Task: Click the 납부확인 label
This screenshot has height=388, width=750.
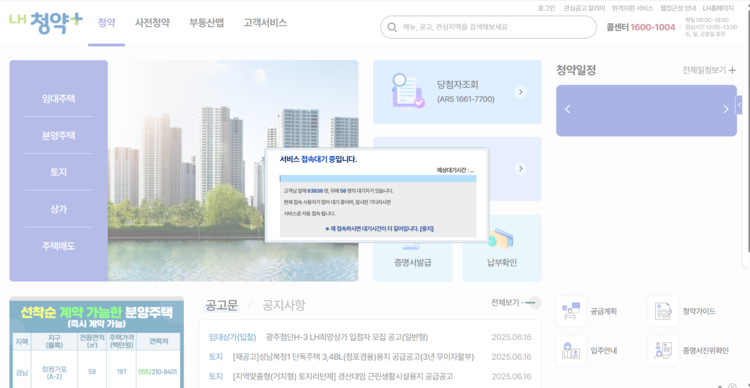Action: click(x=502, y=263)
